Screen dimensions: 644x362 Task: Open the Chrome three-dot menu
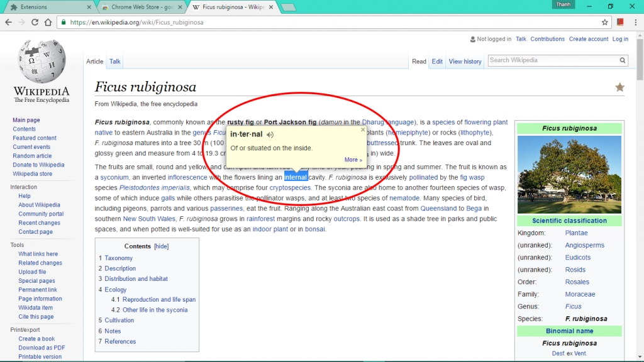point(635,22)
